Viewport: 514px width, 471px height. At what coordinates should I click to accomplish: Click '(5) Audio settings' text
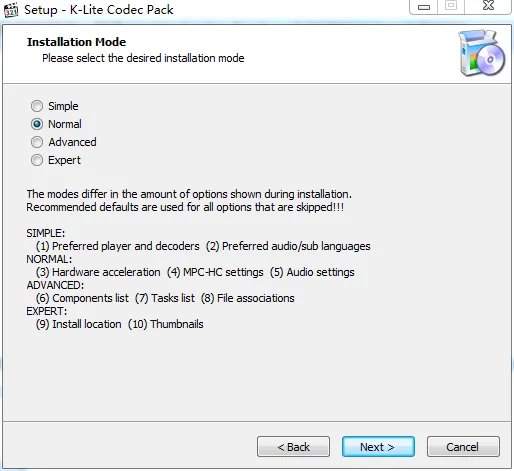[312, 272]
